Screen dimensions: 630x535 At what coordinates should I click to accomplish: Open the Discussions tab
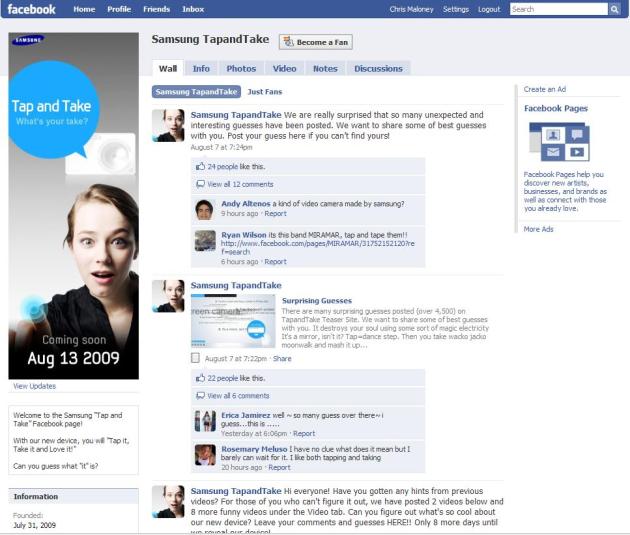pyautogui.click(x=378, y=68)
